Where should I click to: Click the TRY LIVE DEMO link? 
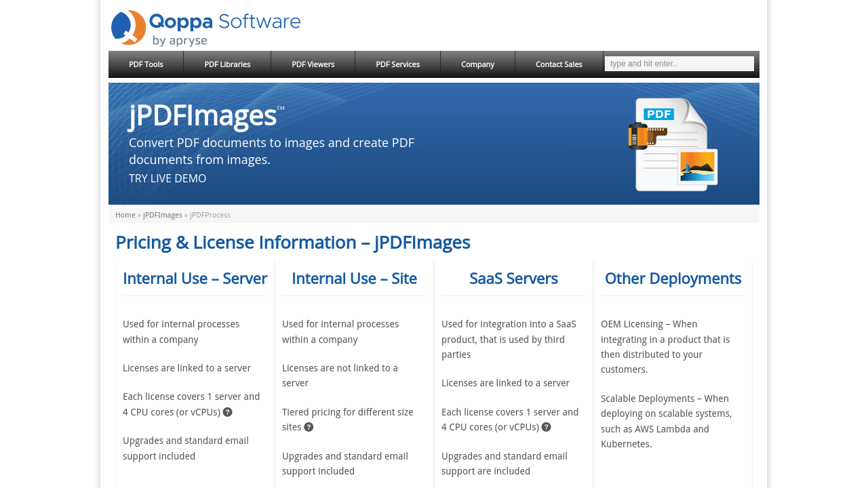click(167, 178)
